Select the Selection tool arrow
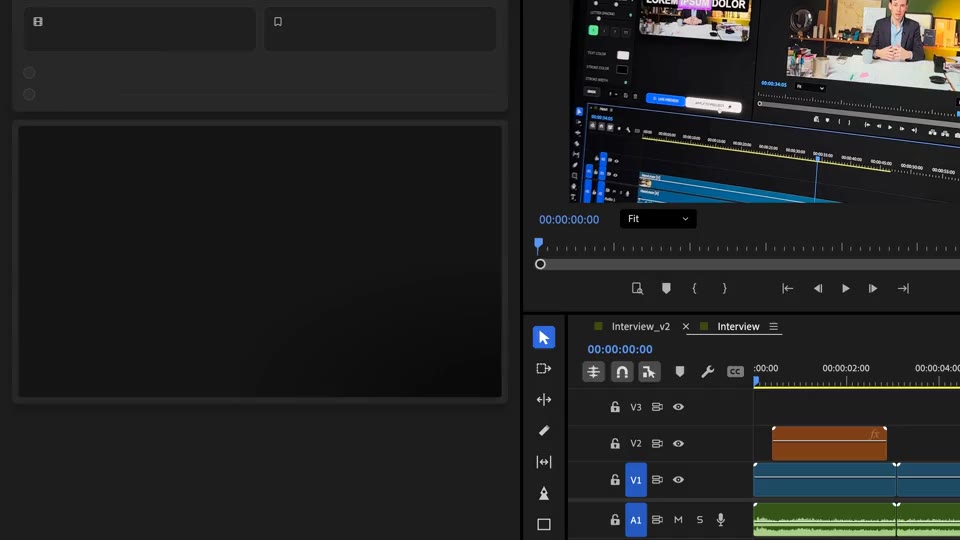960x540 pixels. (544, 337)
